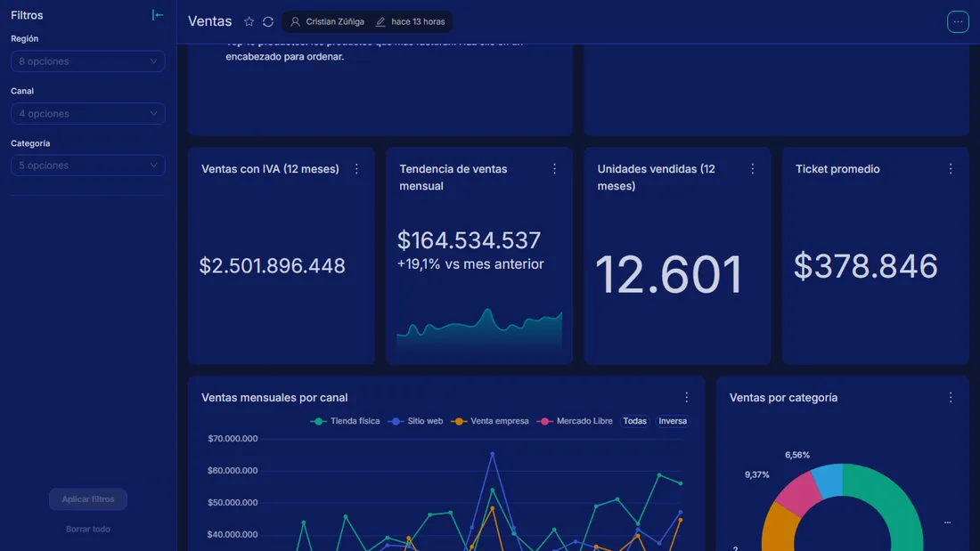The image size is (980, 551).
Task: Click the hace 13 horas timestamp
Action: 418,22
